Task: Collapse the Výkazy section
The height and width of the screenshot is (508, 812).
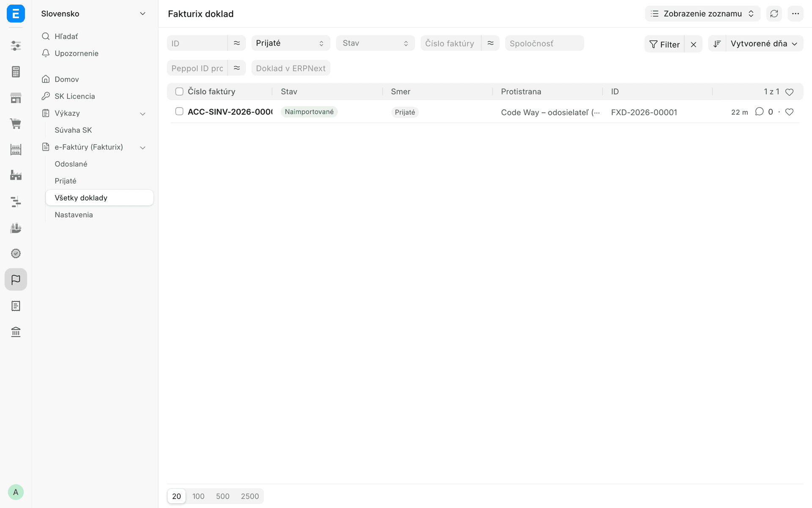Action: (143, 113)
